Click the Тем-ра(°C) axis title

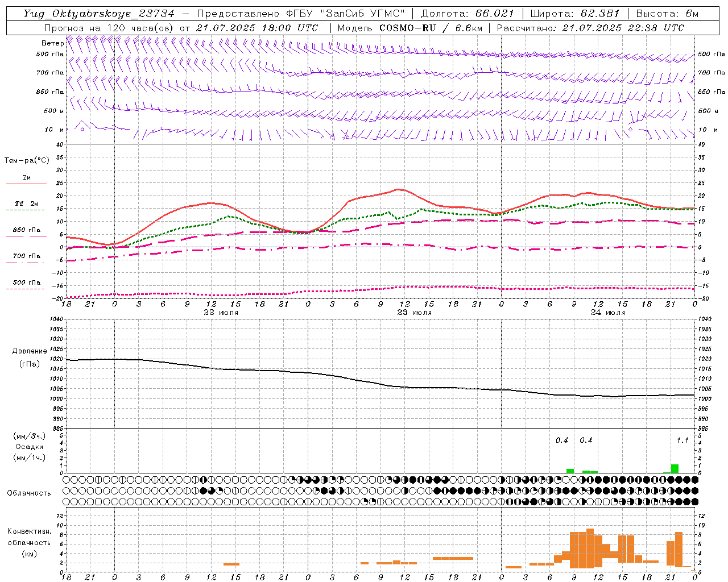coord(27,161)
